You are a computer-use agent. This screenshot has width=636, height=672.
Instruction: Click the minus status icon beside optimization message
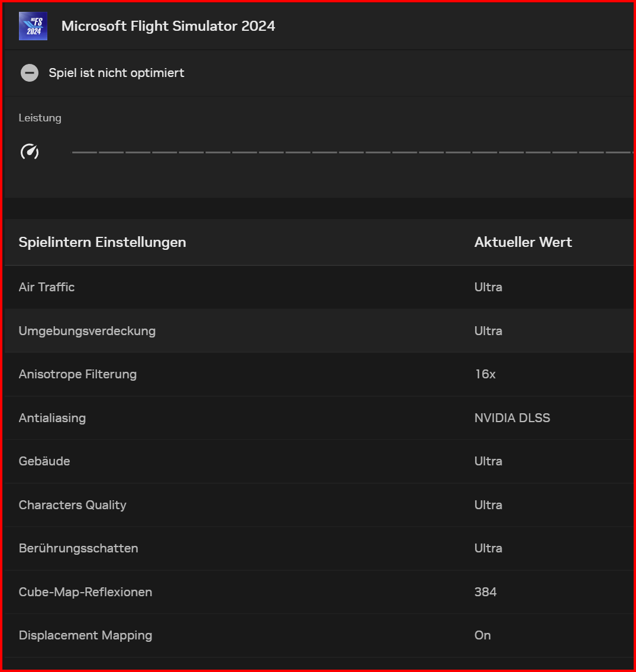[30, 72]
